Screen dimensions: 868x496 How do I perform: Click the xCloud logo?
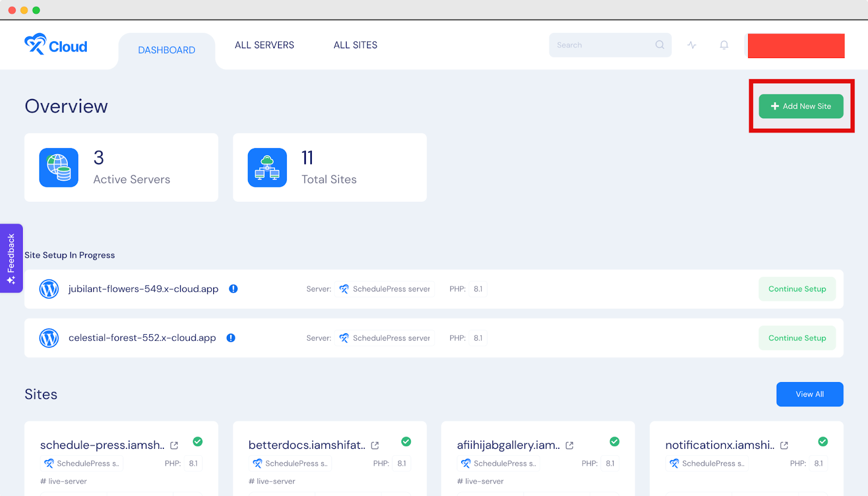[55, 45]
